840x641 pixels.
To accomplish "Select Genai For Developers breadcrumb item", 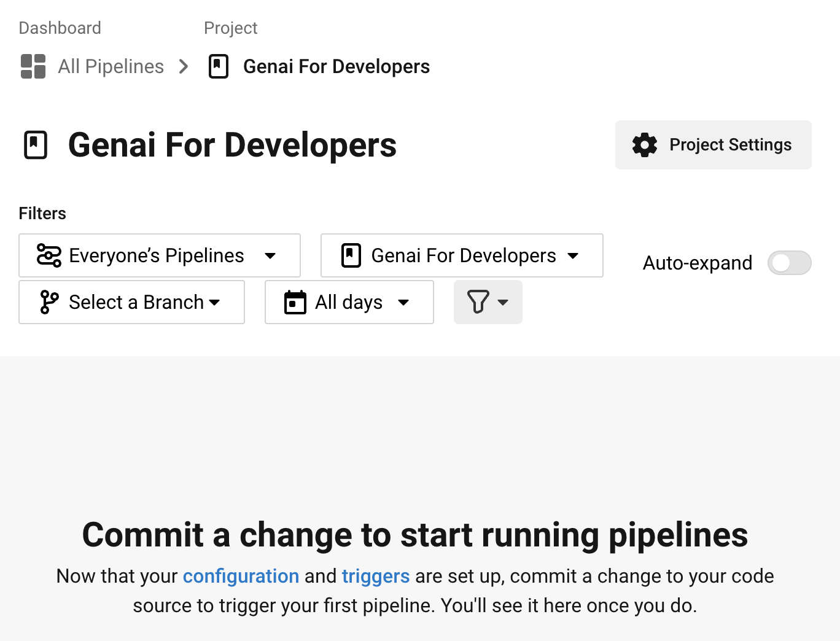I will click(x=336, y=66).
